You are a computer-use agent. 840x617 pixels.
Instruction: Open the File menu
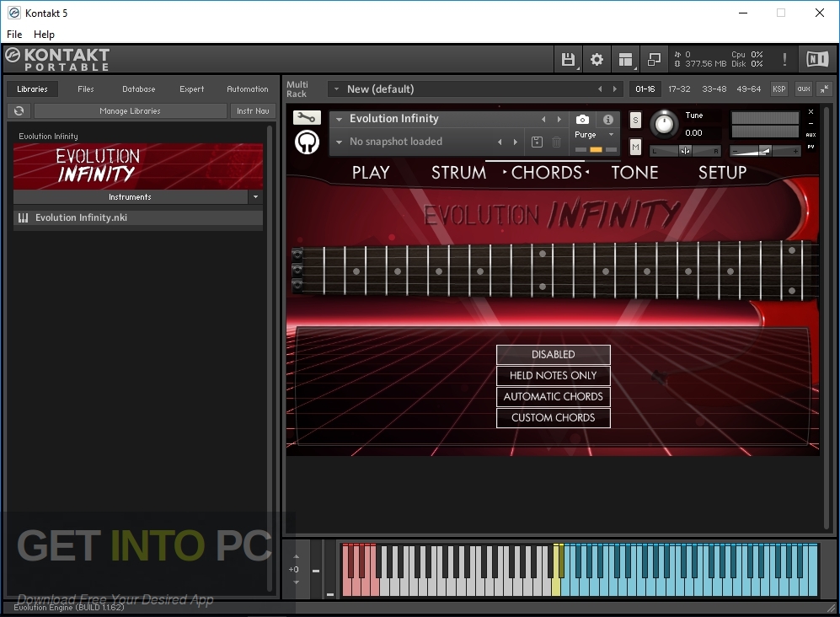tap(14, 35)
